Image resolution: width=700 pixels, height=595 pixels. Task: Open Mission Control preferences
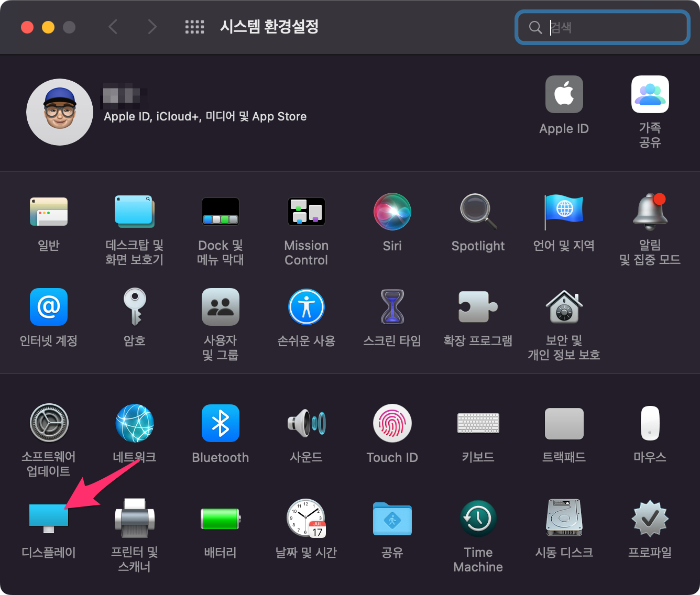point(307,212)
